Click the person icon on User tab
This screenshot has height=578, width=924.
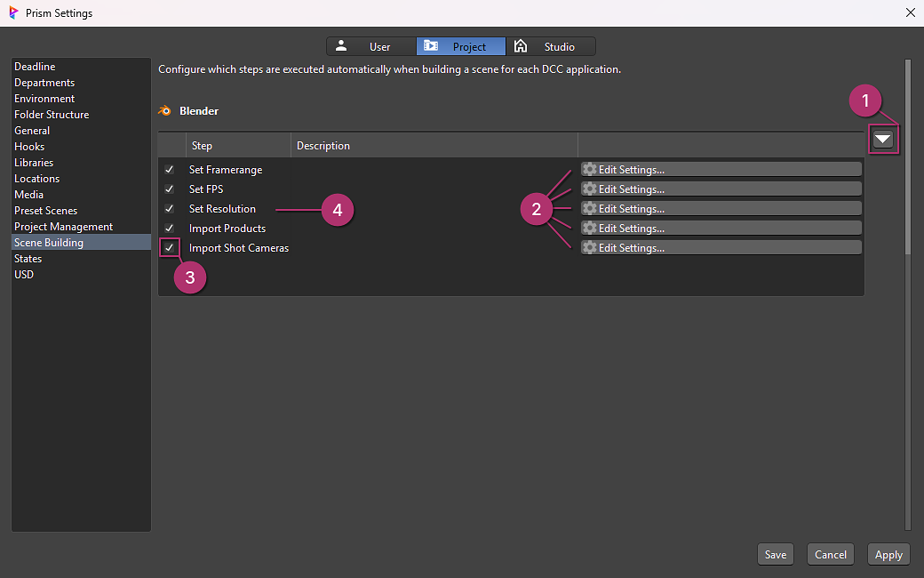click(341, 46)
